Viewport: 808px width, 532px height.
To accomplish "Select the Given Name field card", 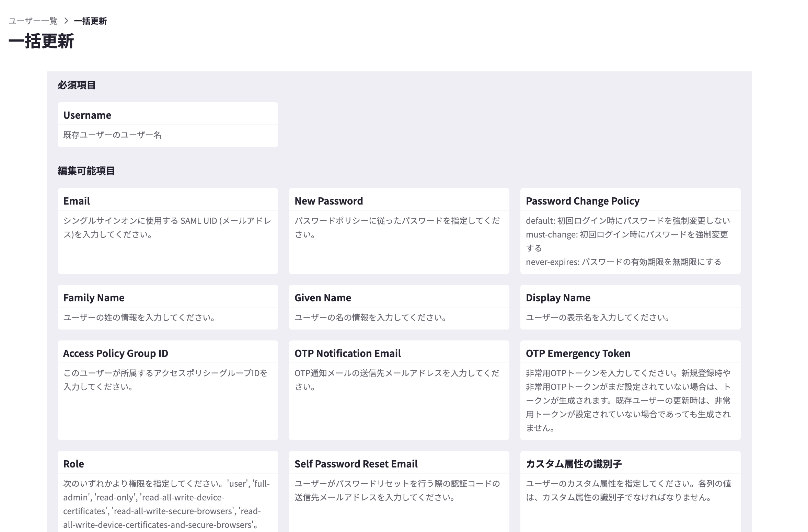I will pyautogui.click(x=399, y=307).
